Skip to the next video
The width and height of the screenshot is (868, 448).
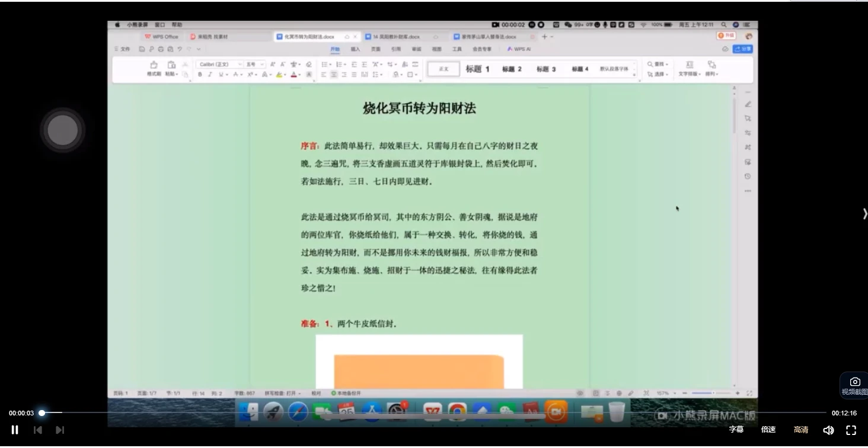click(x=60, y=430)
